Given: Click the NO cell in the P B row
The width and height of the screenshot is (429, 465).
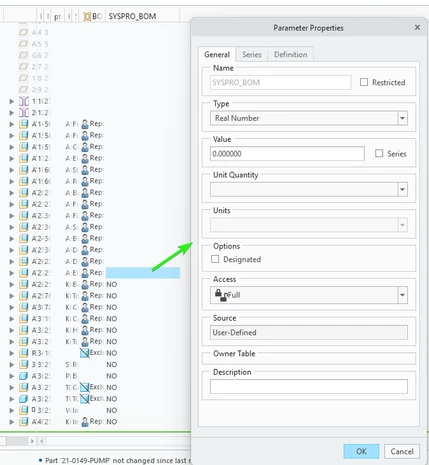Looking at the screenshot, I should point(112,376).
